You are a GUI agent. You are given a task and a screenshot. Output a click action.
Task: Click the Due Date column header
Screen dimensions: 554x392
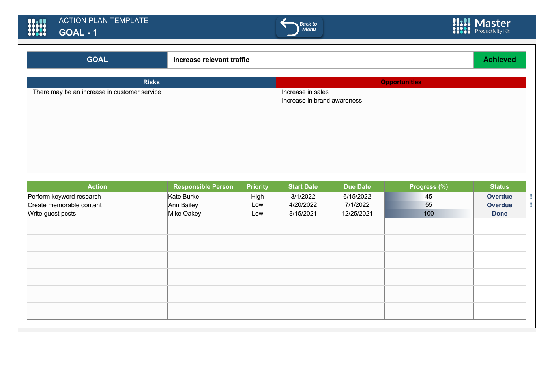[x=357, y=187]
